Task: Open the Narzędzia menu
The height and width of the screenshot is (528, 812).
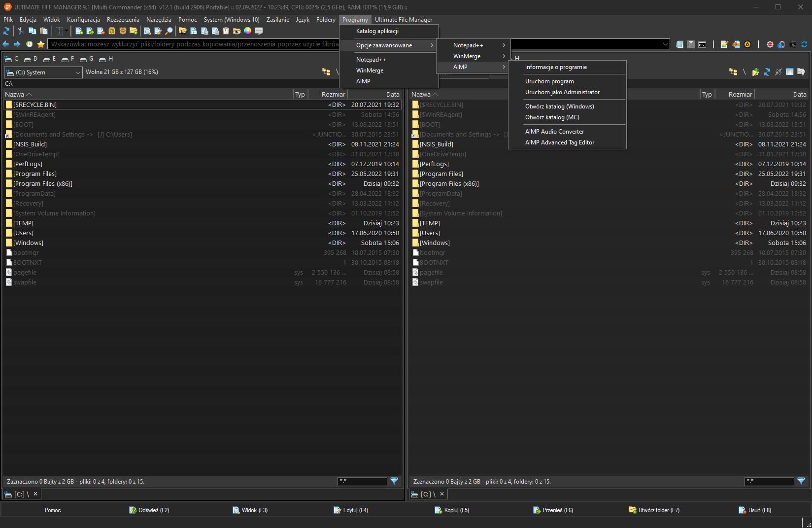Action: point(159,20)
